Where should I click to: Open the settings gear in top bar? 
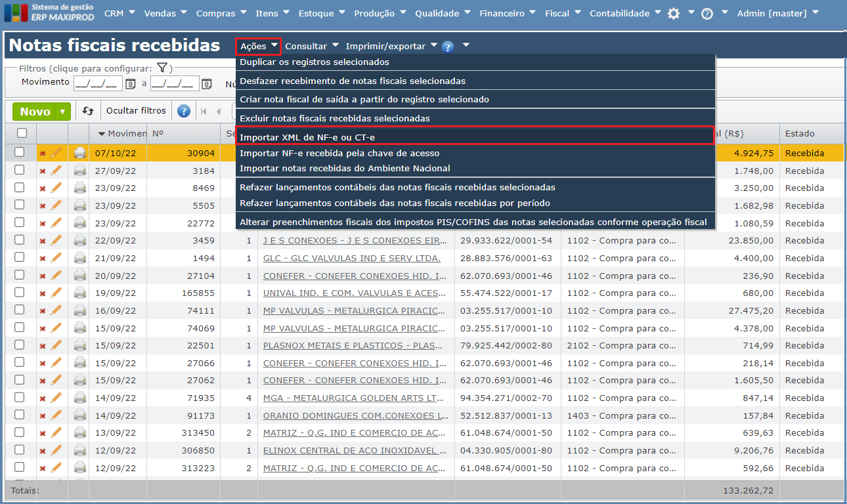point(673,13)
